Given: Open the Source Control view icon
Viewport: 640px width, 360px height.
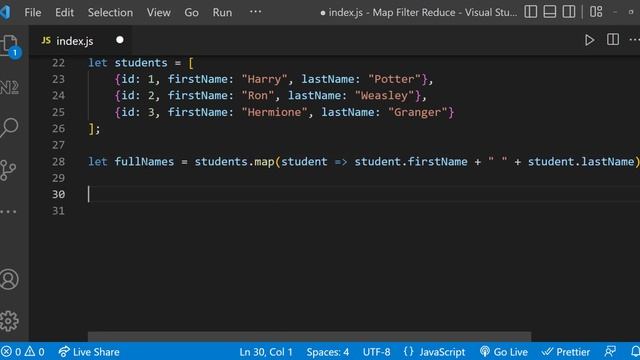Looking at the screenshot, I should 8,170.
